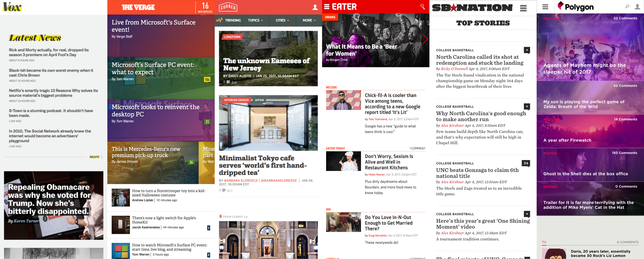Click Tess Townsend author link
This screenshot has height=259, width=644.
click(378, 119)
